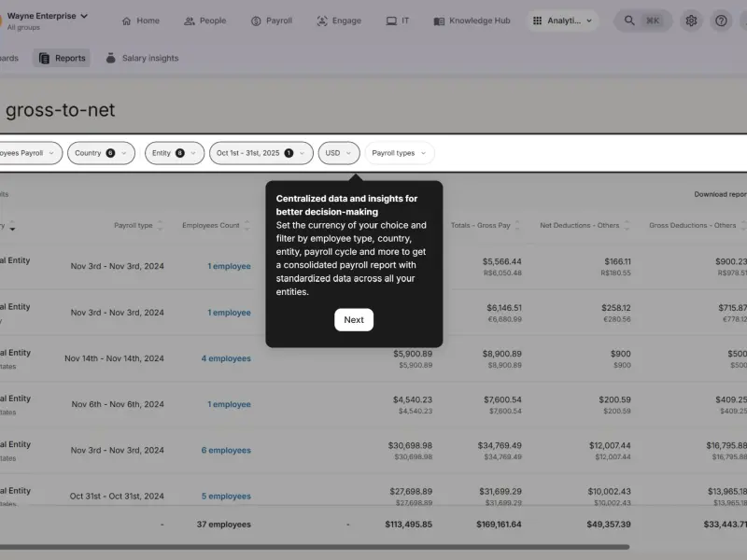Screen dimensions: 747x560
Task: Open the Country filter dropdown
Action: (x=101, y=153)
